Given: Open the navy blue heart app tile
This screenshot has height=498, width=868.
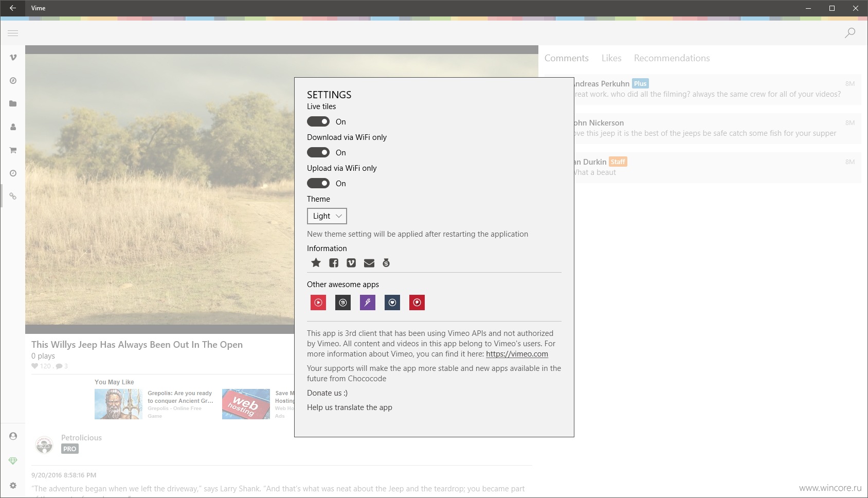Looking at the screenshot, I should click(392, 303).
